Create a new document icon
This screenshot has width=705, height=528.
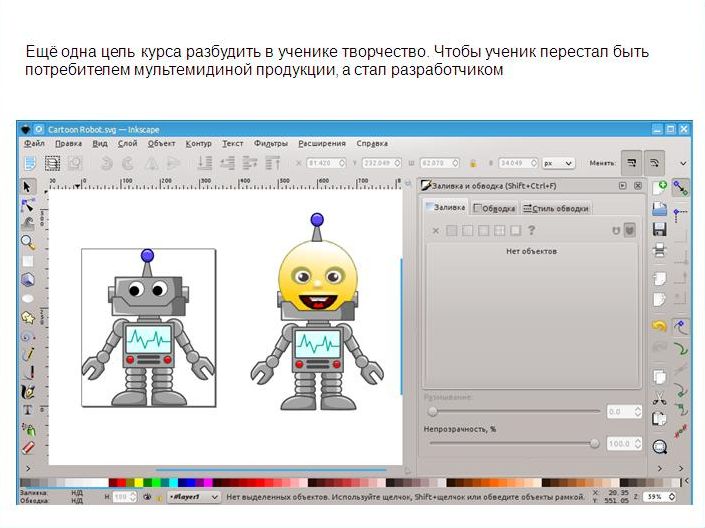point(660,187)
